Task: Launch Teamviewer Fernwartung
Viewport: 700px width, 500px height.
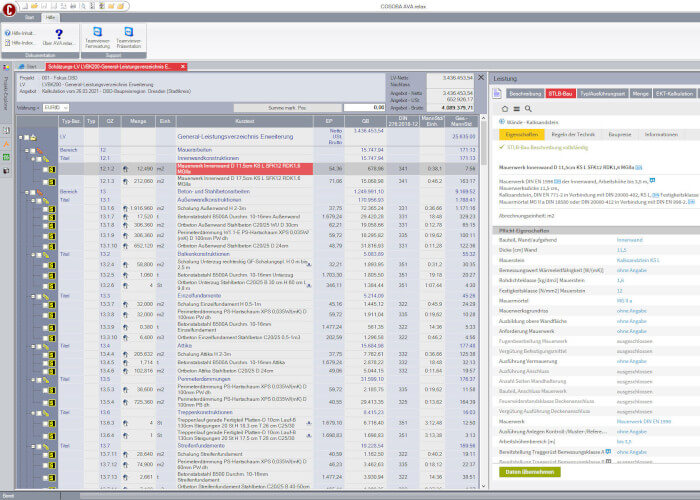Action: [x=97, y=38]
